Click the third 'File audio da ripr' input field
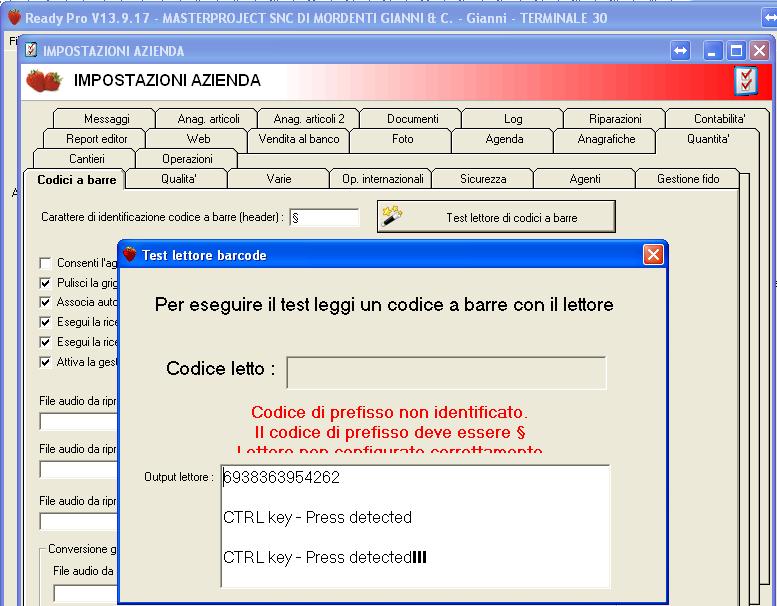This screenshot has height=606, width=777. click(x=78, y=521)
